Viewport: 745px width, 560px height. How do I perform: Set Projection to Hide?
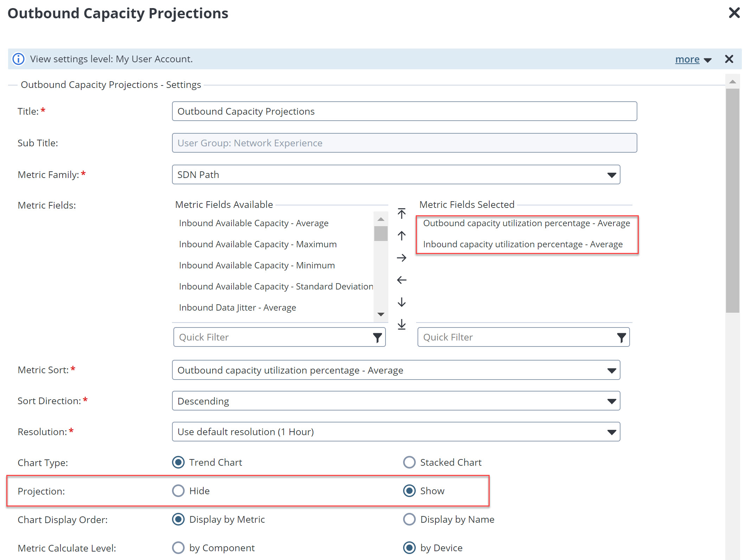coord(178,491)
